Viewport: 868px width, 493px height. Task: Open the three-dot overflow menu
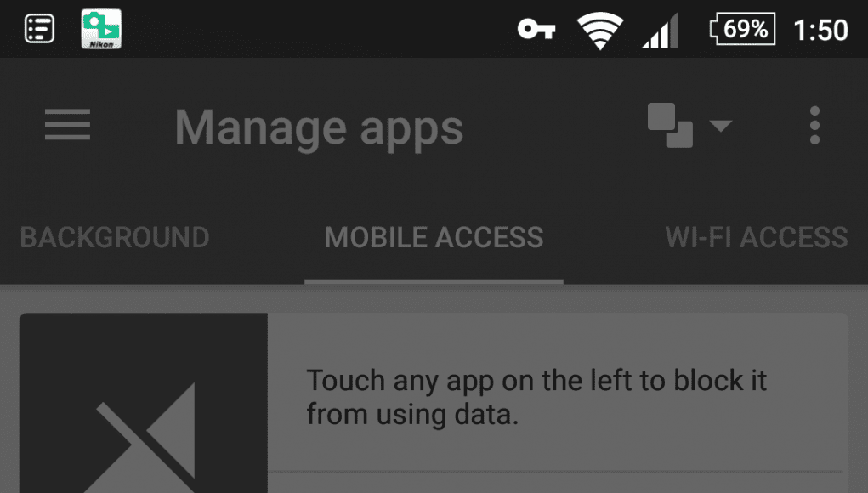click(814, 126)
